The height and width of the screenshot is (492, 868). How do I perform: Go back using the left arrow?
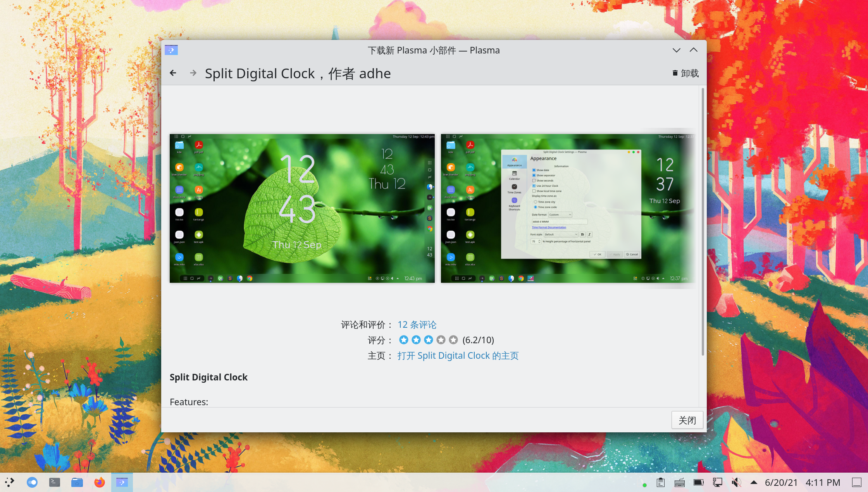click(x=173, y=73)
